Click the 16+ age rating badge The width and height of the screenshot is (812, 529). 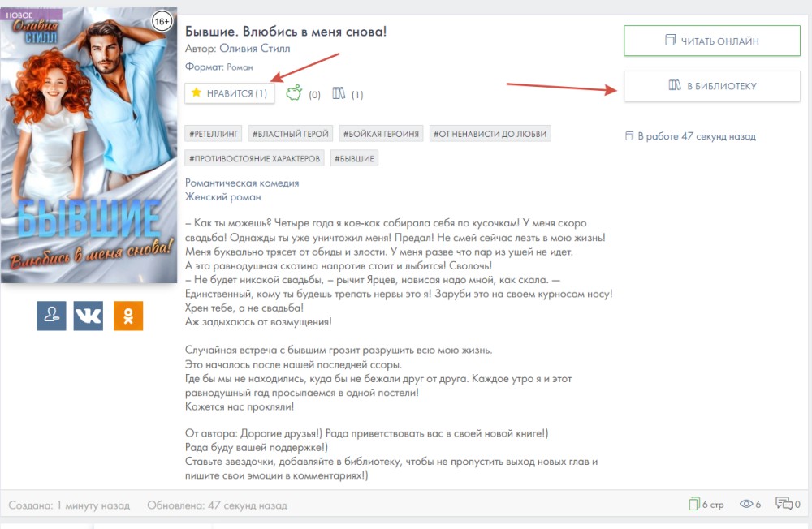coord(162,21)
